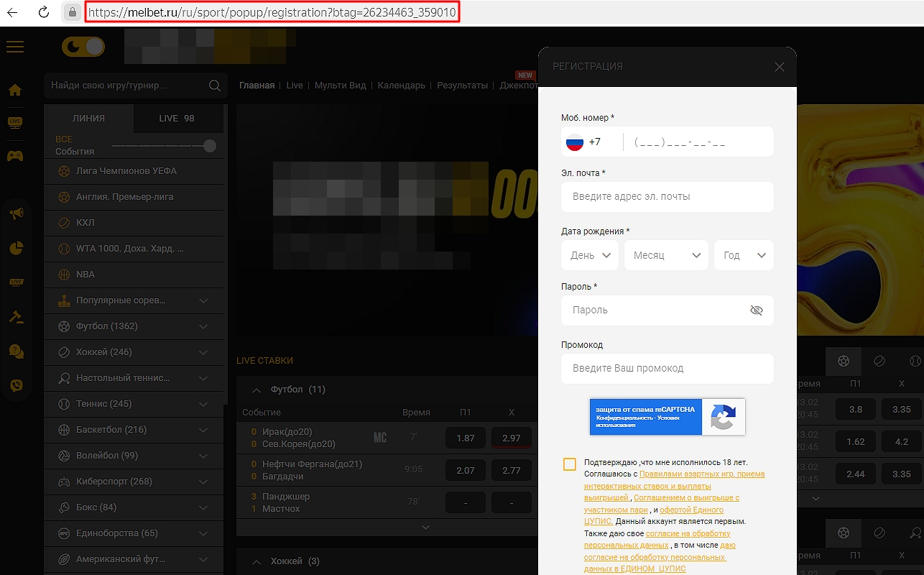Open promotions via the megaphone icon
The image size is (924, 575).
pos(16,213)
